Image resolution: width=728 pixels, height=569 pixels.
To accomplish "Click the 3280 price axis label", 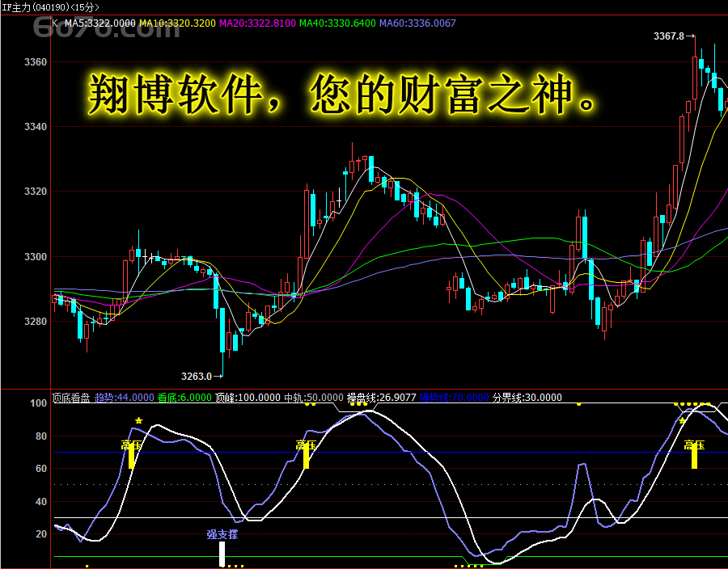I will (x=36, y=321).
